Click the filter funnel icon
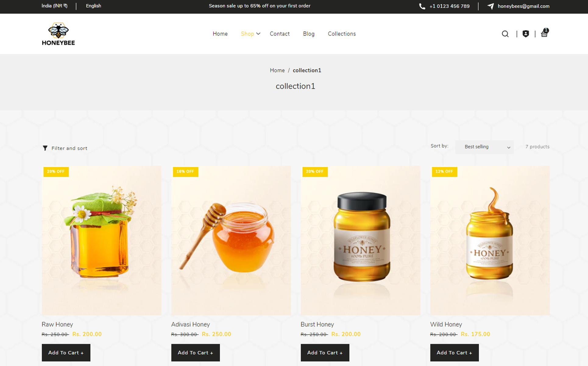Image resolution: width=588 pixels, height=366 pixels. point(45,148)
